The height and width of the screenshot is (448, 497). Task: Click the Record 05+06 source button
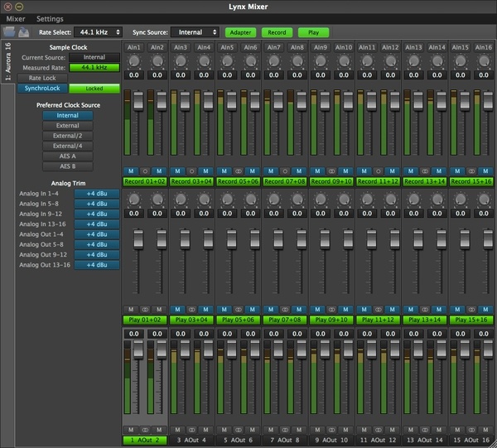click(239, 181)
